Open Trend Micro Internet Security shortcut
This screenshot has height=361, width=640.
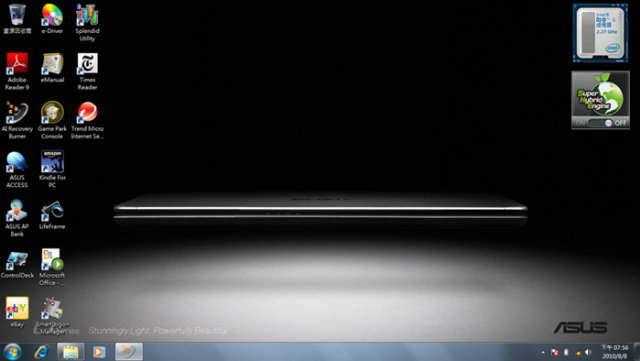click(87, 120)
